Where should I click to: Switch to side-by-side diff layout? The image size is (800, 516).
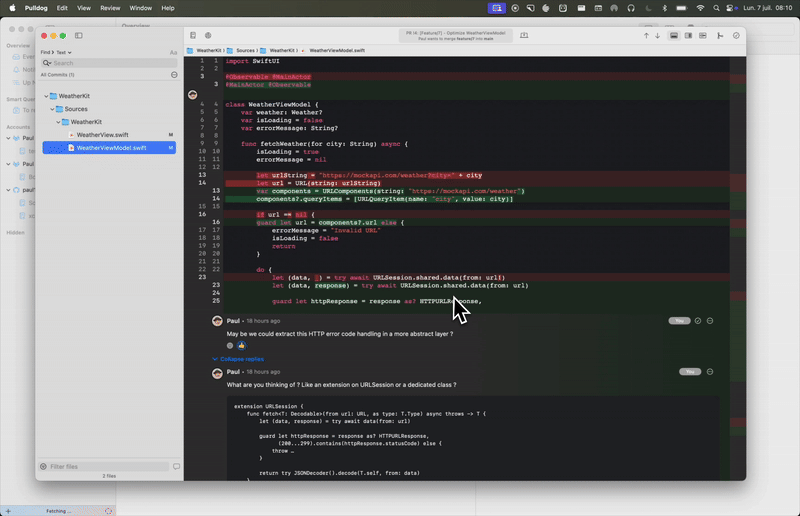coord(688,36)
